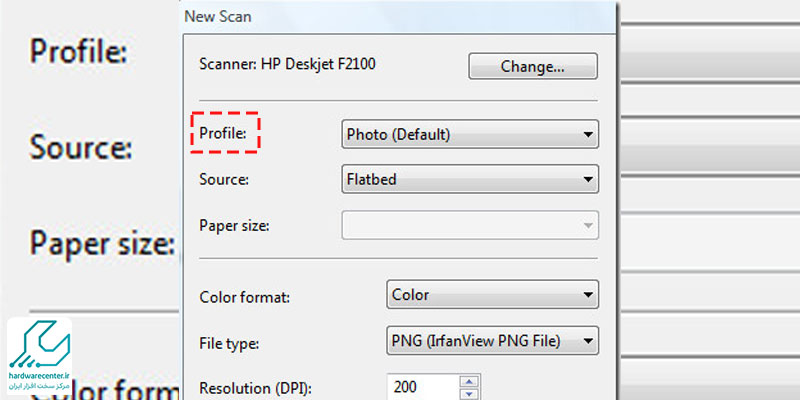Increase resolution with the up stepper arrow
This screenshot has height=400, width=800.
[x=469, y=382]
